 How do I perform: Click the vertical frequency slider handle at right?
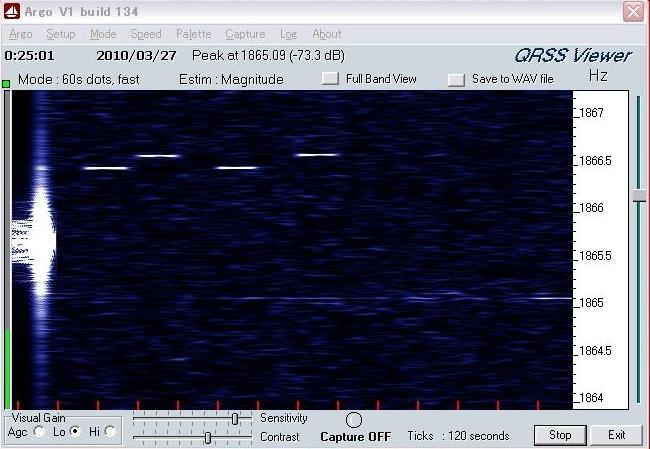640,197
